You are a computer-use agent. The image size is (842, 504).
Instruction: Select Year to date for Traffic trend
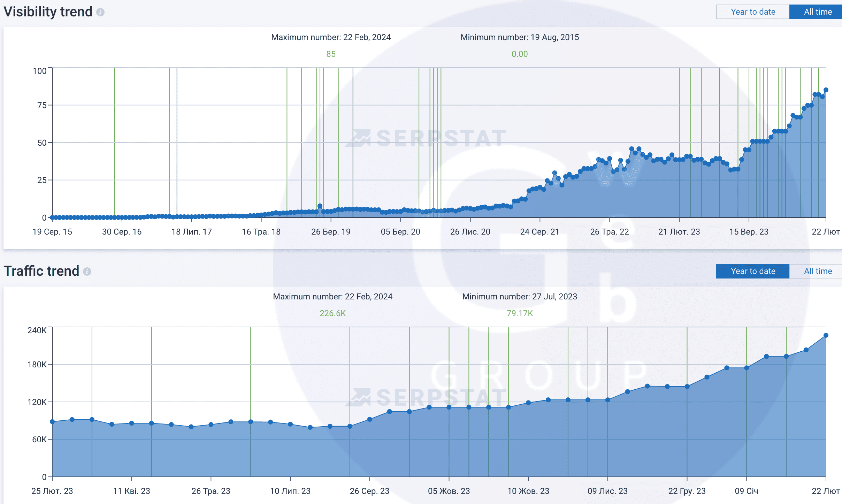click(x=753, y=271)
